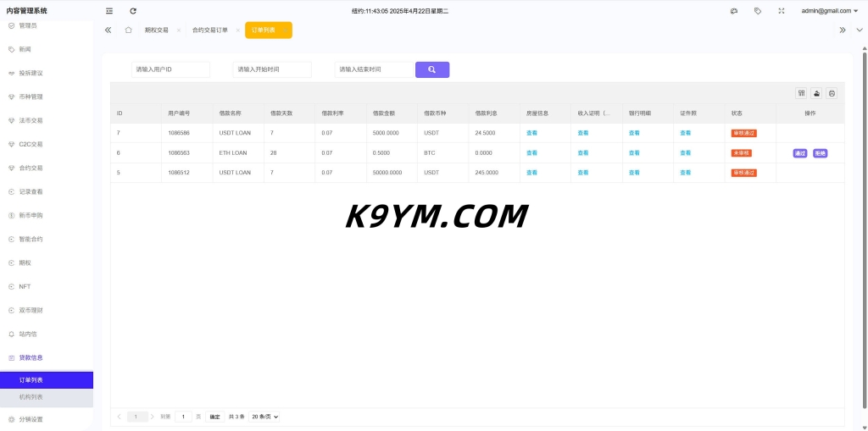Select the 订单列表 active tab
The height and width of the screenshot is (431, 868).
point(269,30)
